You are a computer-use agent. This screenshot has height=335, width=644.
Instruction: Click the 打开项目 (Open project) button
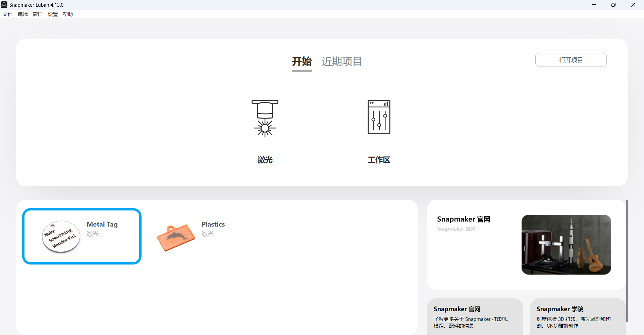(571, 60)
